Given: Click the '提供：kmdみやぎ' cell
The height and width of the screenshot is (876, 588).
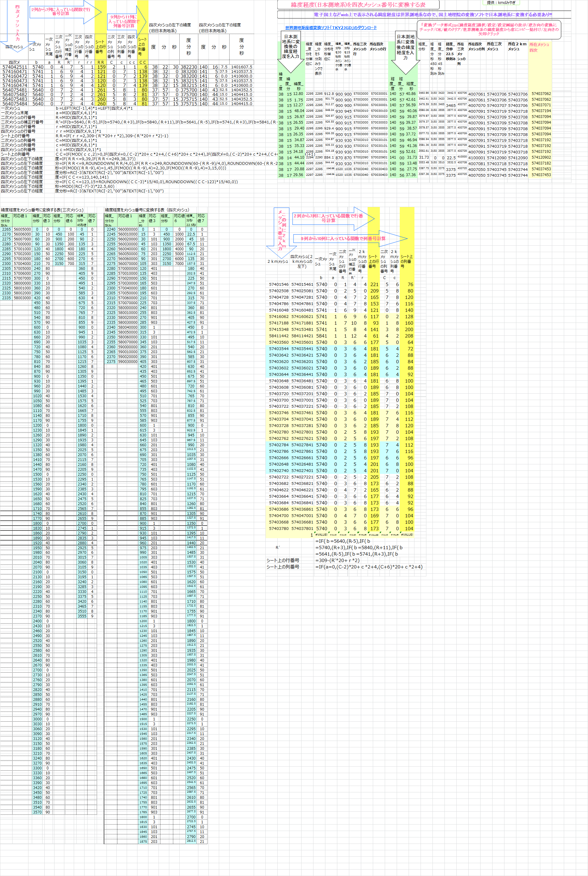Looking at the screenshot, I should (501, 3).
